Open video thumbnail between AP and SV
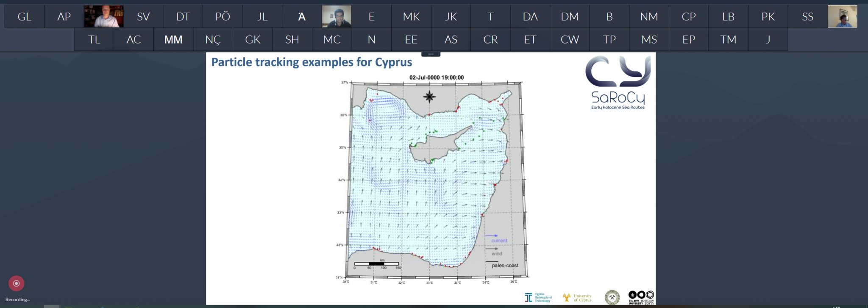Screen dimensions: 868x308 (x=104, y=17)
